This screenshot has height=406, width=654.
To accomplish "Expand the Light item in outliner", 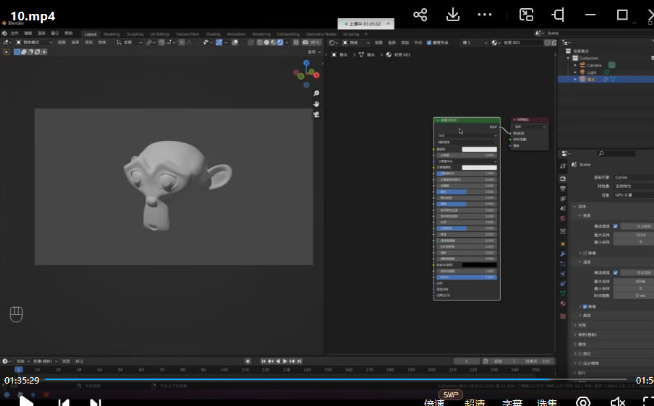I will 576,72.
